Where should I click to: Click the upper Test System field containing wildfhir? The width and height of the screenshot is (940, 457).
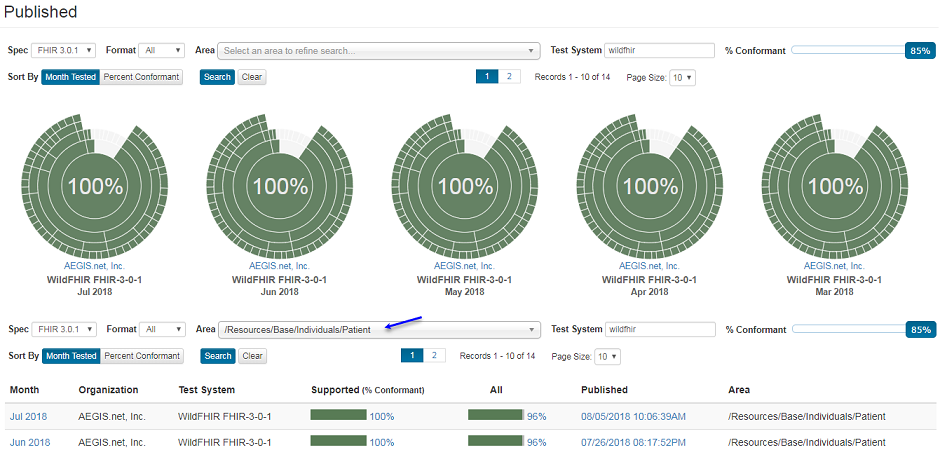point(659,50)
